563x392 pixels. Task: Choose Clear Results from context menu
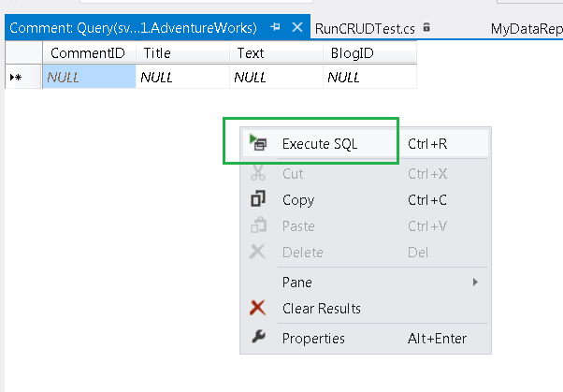321,308
